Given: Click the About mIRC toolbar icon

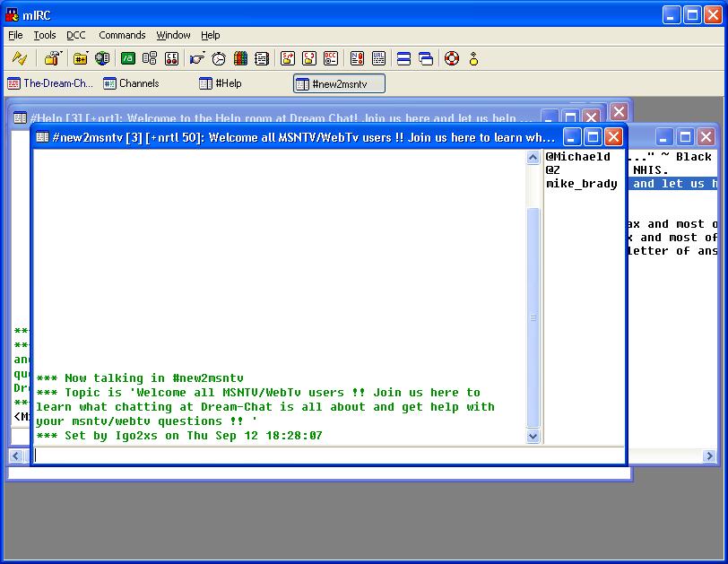Looking at the screenshot, I should 473,58.
